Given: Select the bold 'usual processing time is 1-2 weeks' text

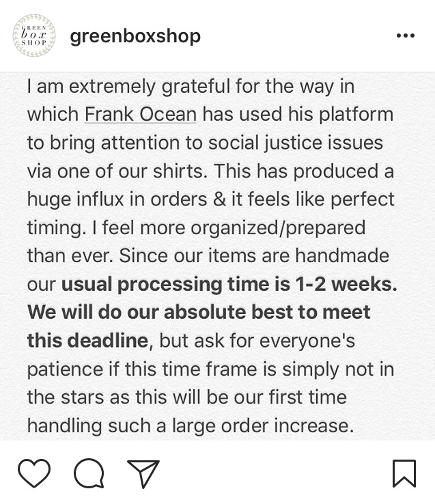Looking at the screenshot, I should coord(229,285).
